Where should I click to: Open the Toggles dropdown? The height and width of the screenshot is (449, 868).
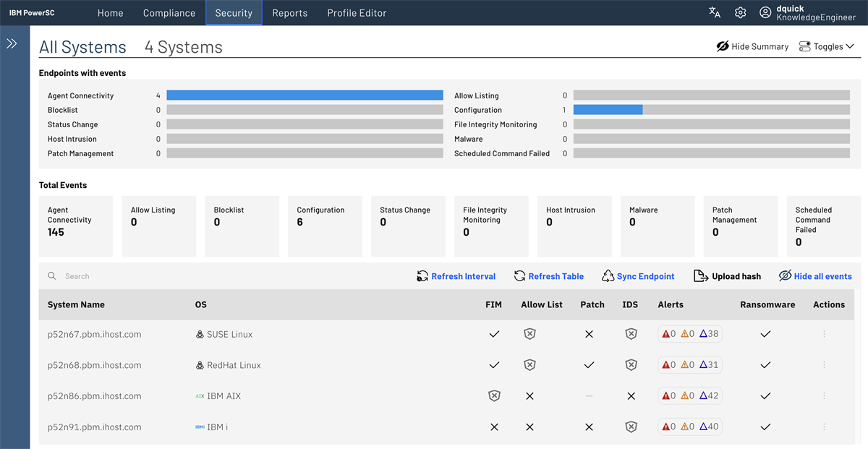pos(826,46)
